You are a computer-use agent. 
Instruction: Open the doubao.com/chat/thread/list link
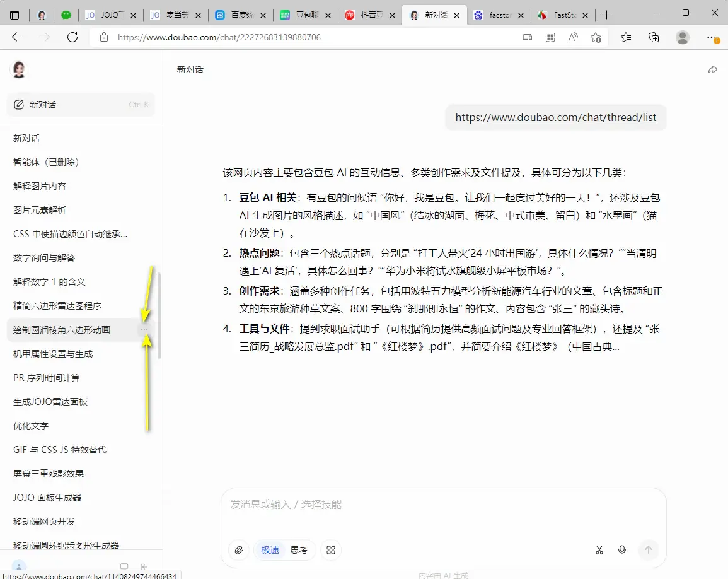[x=556, y=117]
